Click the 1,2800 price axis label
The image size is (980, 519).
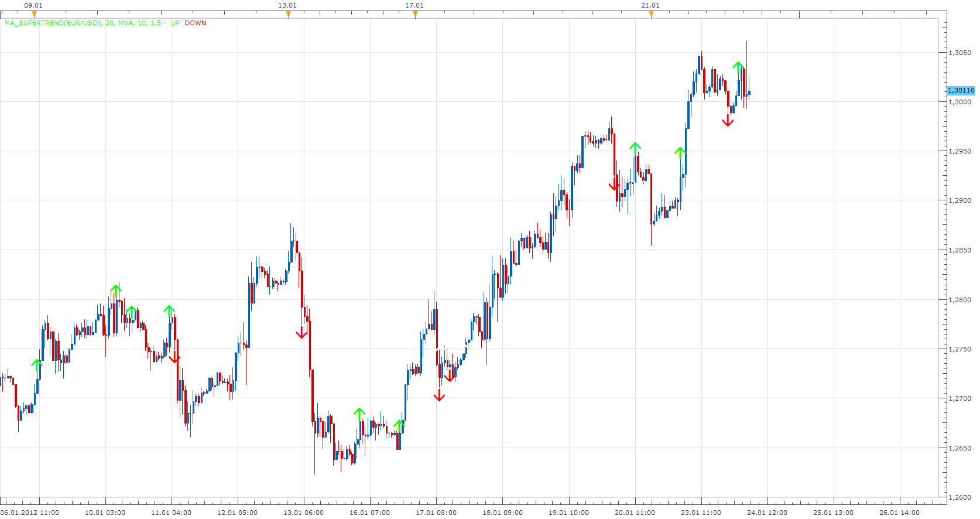point(960,300)
